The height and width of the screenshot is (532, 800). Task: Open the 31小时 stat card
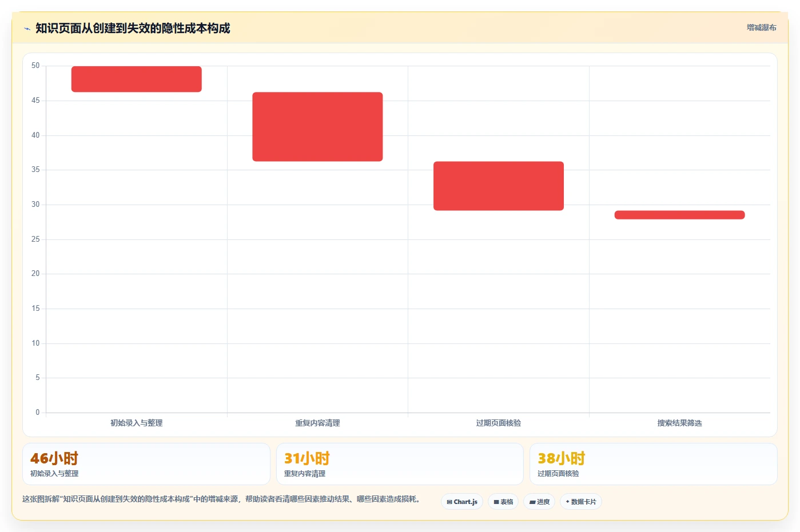click(x=400, y=464)
